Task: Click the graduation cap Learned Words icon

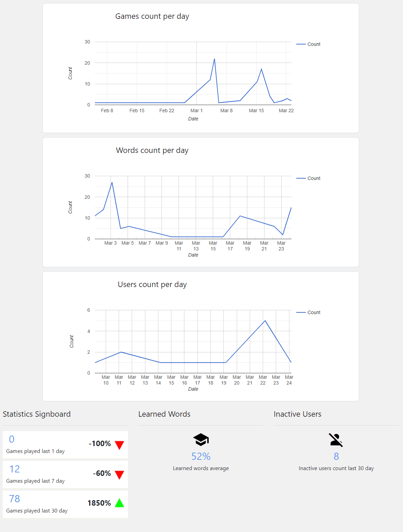Action: tap(201, 440)
